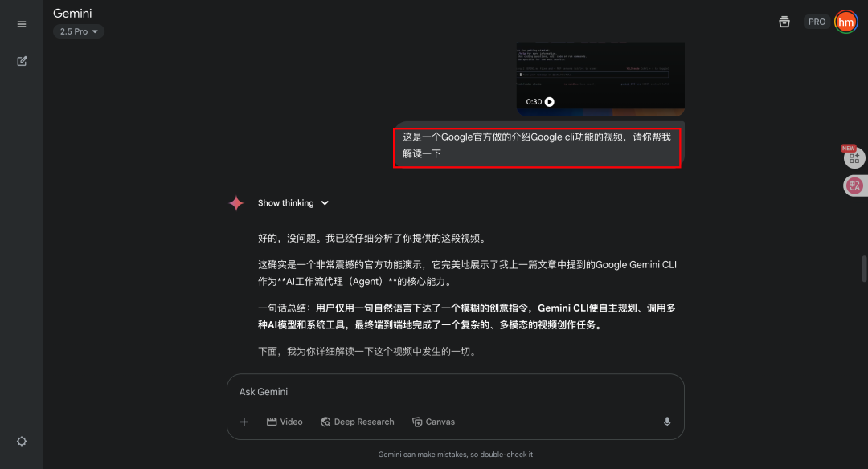
Task: Click the page scrollbar thumb
Action: coord(864,269)
